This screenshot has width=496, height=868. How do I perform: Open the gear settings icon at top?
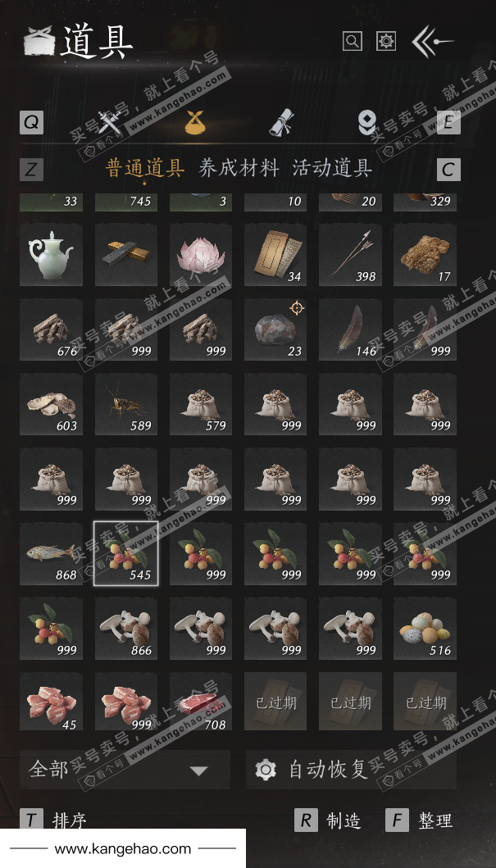coord(386,41)
